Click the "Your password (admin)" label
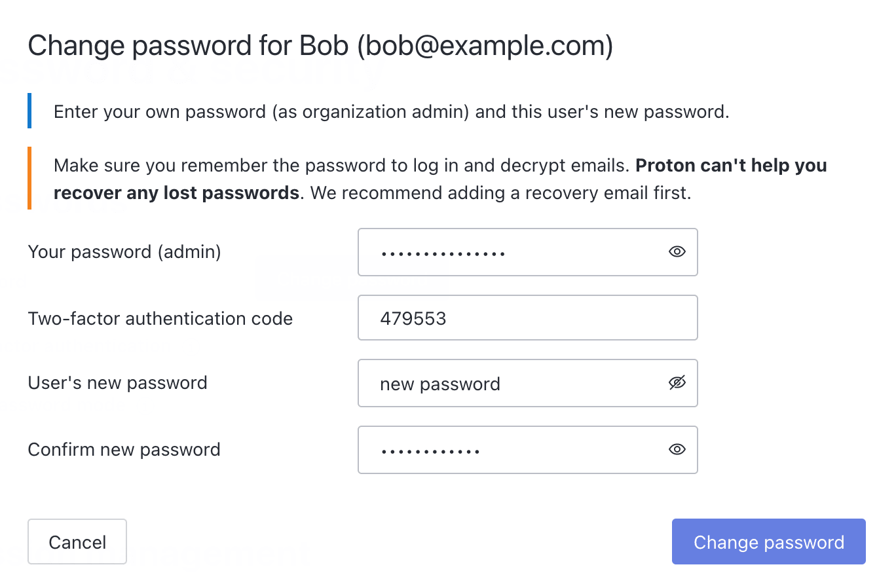Viewport: 896px width, 588px height. (124, 252)
